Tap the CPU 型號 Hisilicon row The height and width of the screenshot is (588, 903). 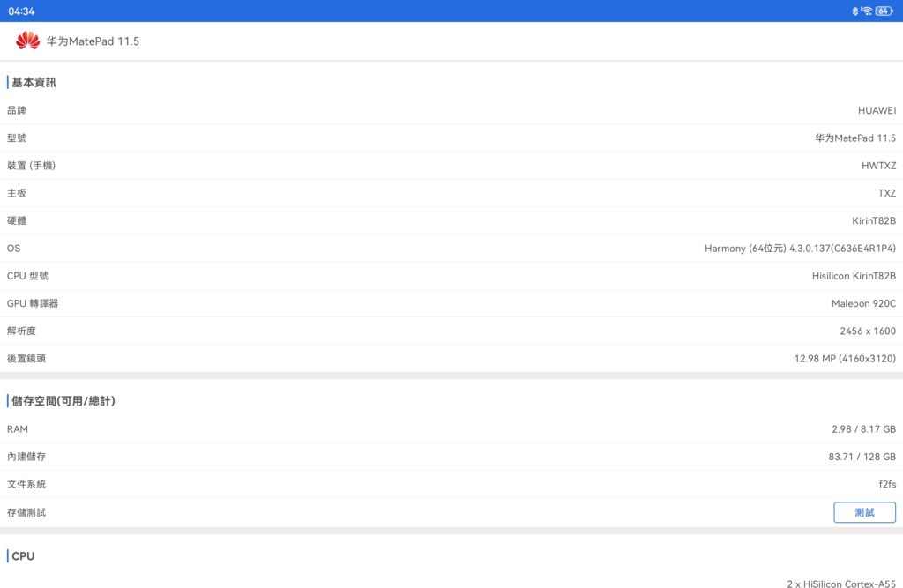pyautogui.click(x=451, y=276)
